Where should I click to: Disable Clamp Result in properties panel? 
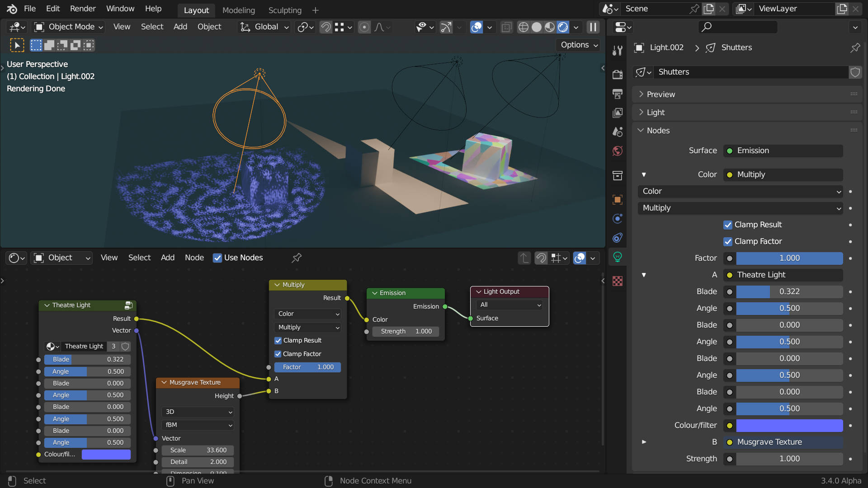coord(728,225)
